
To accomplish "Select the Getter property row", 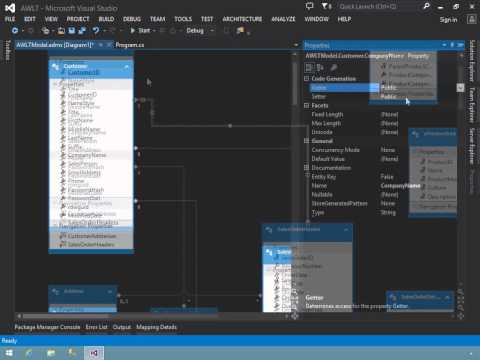I will 383,88.
